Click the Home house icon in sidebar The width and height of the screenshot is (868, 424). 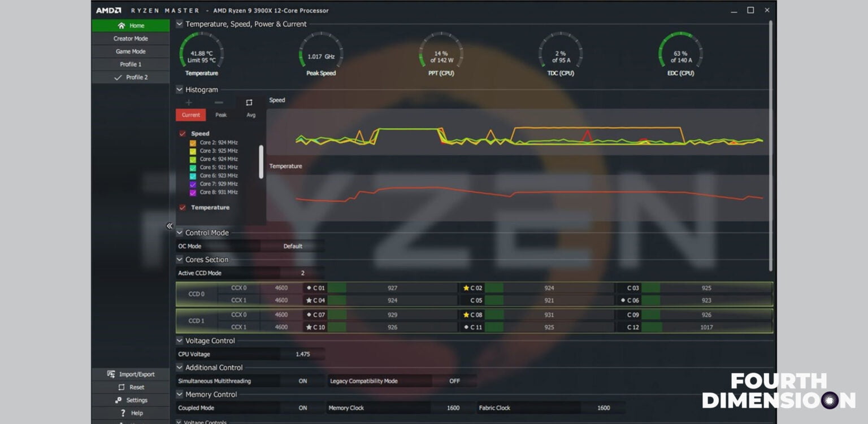(x=121, y=25)
